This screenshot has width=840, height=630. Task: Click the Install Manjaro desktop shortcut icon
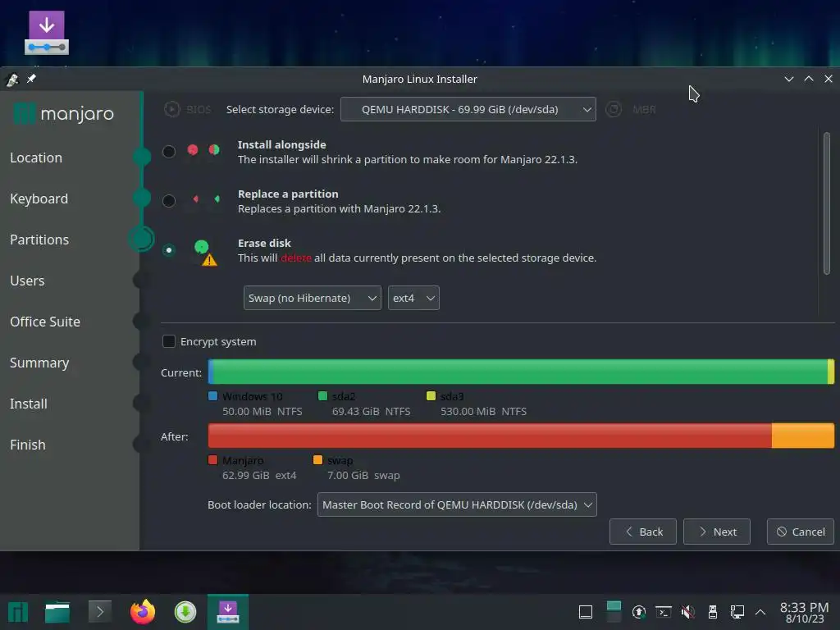click(x=47, y=33)
